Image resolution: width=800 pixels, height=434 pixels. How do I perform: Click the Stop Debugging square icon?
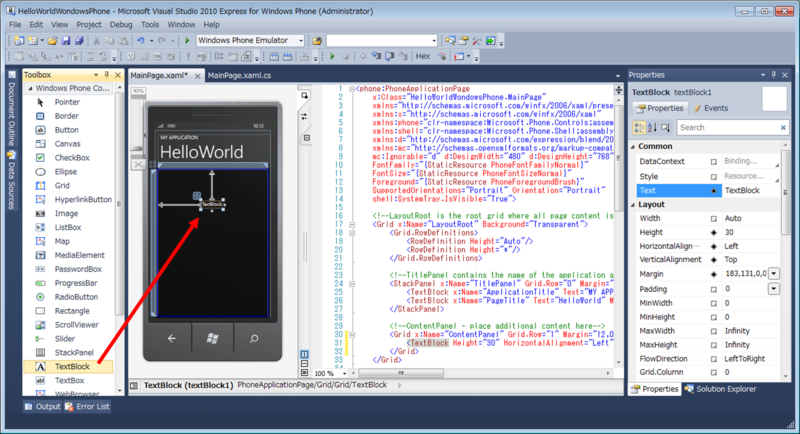[345, 57]
